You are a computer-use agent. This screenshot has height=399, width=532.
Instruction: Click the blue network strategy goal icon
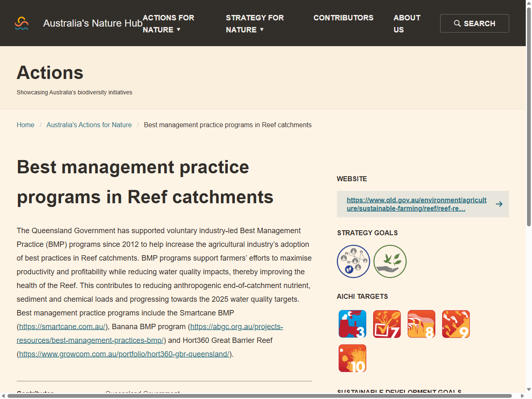[353, 261]
